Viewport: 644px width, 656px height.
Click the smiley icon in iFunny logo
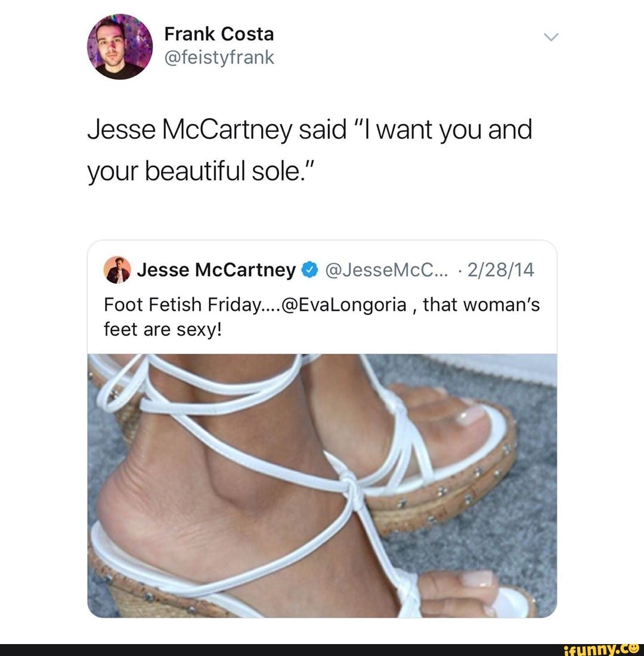point(636,648)
